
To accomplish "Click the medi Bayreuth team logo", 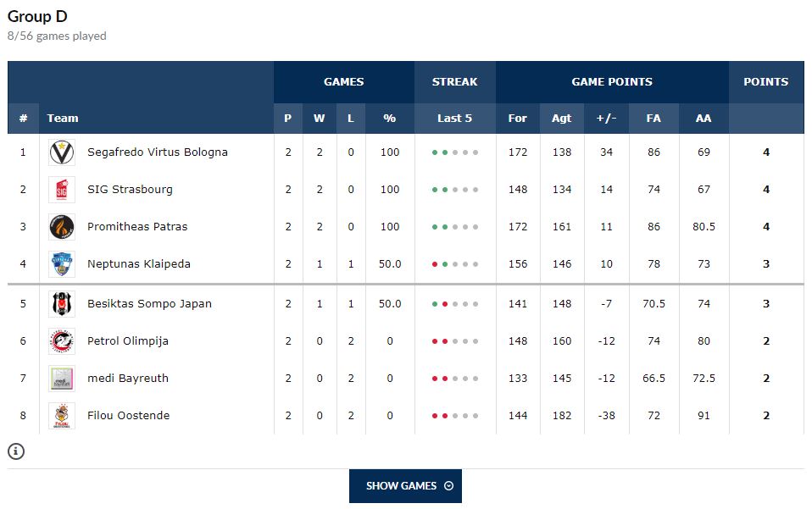I will pos(62,379).
